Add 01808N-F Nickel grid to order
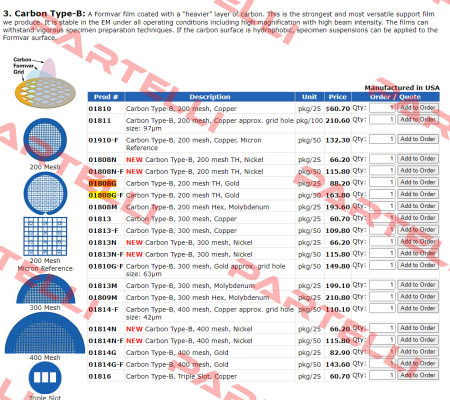 click(418, 170)
